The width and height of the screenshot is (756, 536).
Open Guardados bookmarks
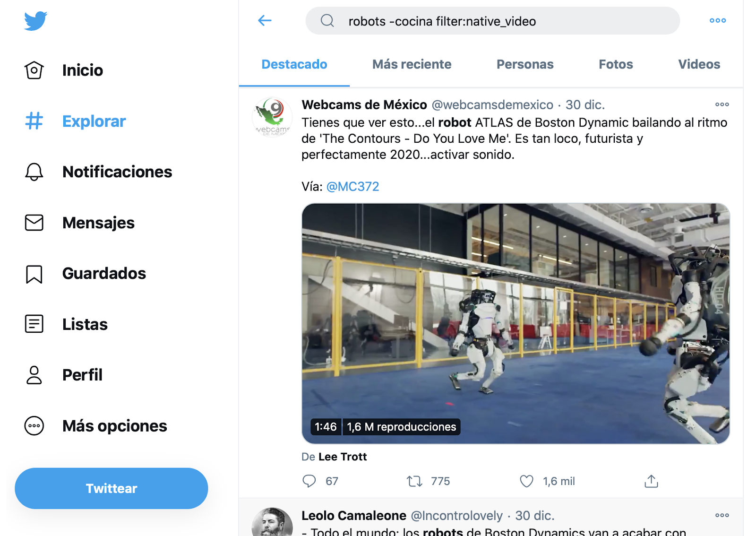(x=85, y=274)
